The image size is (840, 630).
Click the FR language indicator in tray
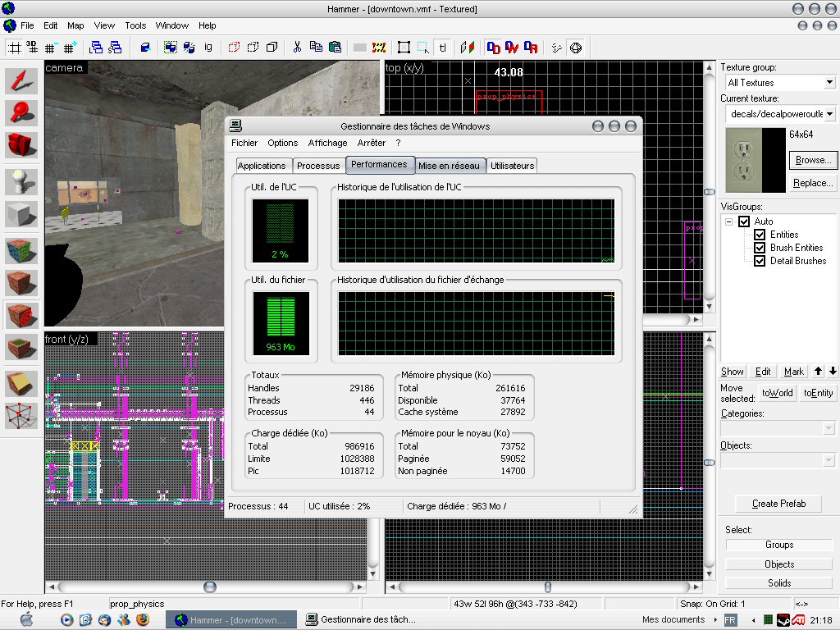[x=729, y=620]
